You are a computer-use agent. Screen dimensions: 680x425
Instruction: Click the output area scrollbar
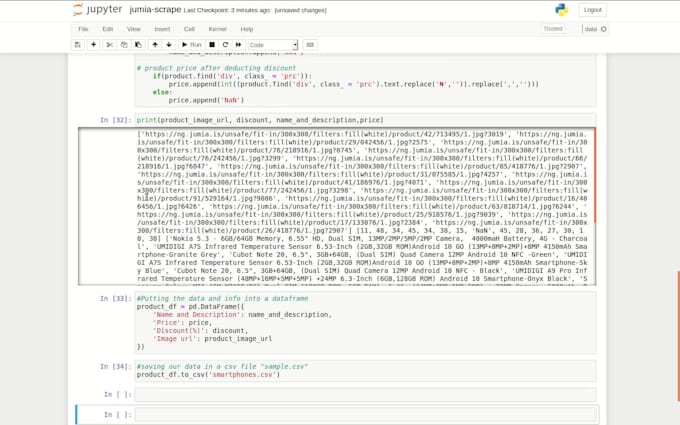(x=595, y=176)
